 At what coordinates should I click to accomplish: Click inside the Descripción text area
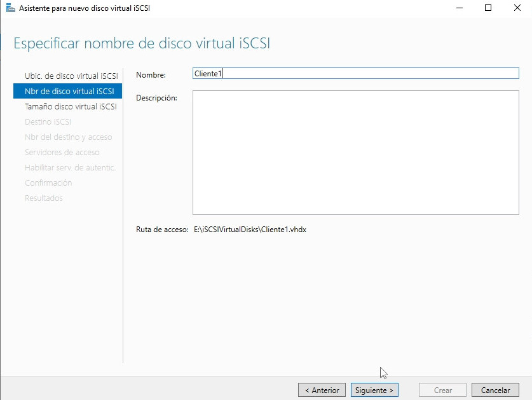pyautogui.click(x=355, y=153)
